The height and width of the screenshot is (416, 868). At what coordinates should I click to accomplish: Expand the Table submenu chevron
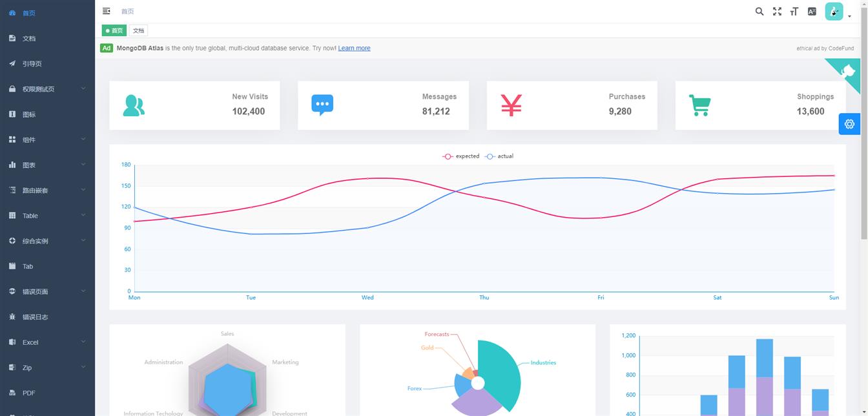pyautogui.click(x=83, y=215)
